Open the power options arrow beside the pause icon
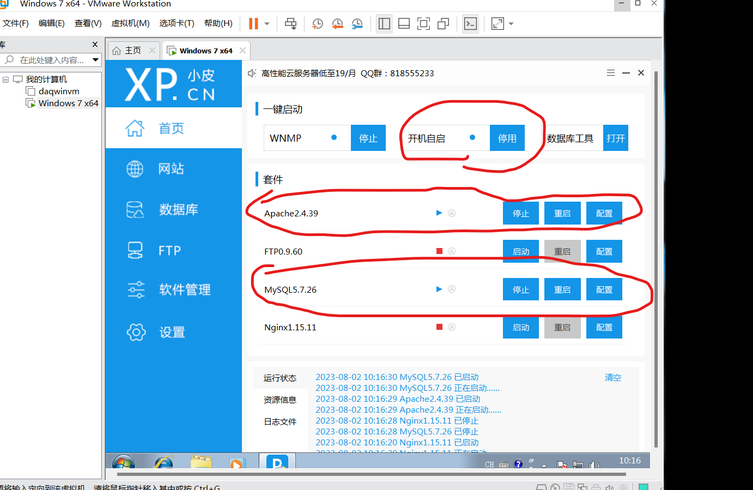Image resolution: width=753 pixels, height=490 pixels. point(267,24)
